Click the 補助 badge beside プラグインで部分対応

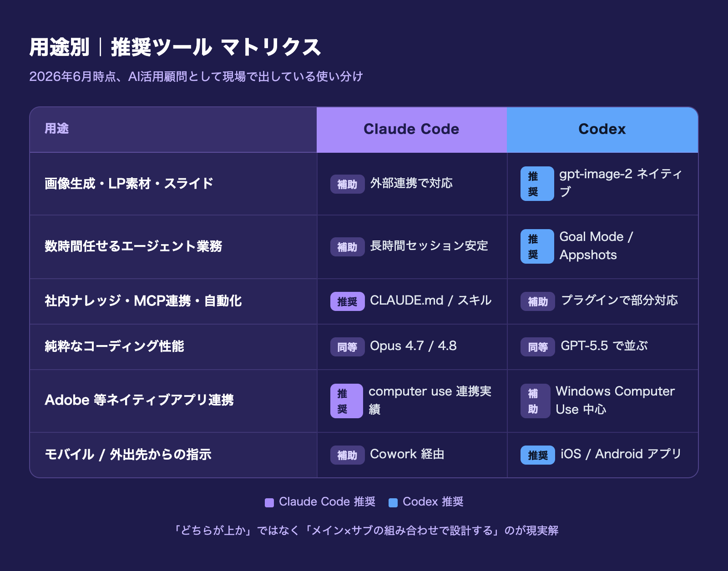coord(537,301)
